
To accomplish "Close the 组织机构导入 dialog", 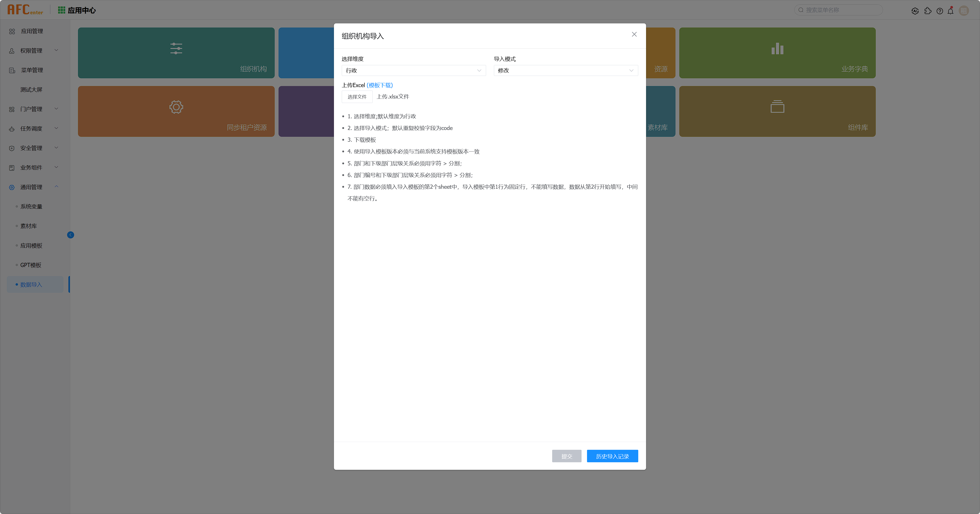I will pyautogui.click(x=634, y=34).
